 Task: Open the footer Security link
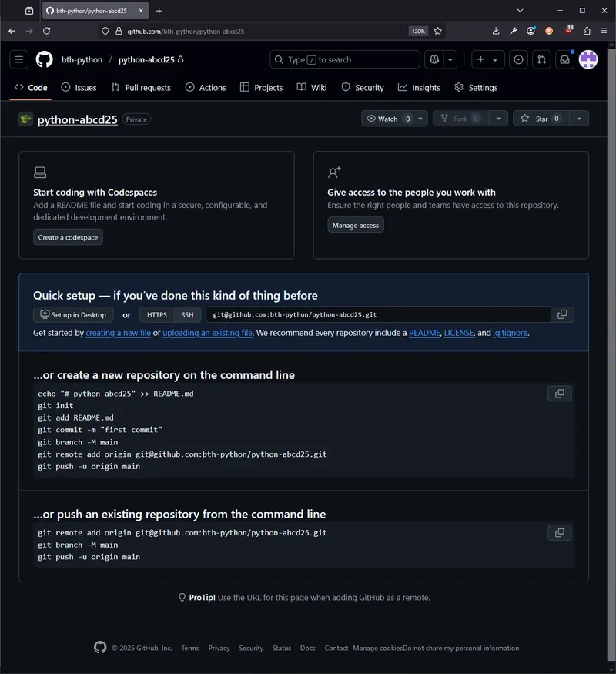point(251,649)
